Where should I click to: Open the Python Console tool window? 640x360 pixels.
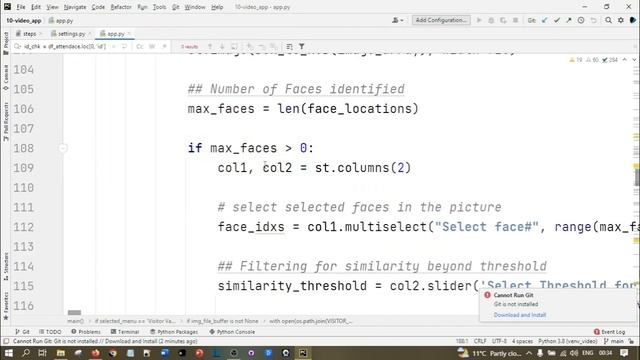[232, 332]
